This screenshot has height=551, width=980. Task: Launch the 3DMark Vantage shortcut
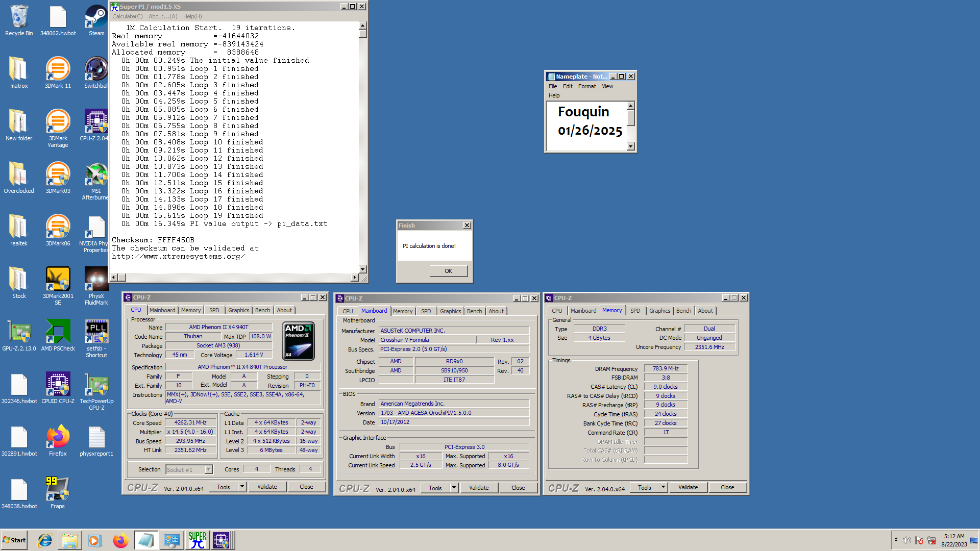pos(58,128)
